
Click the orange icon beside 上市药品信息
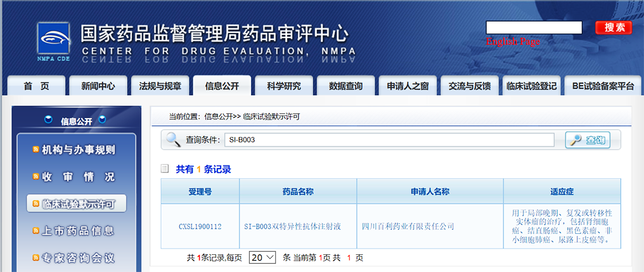pos(36,231)
